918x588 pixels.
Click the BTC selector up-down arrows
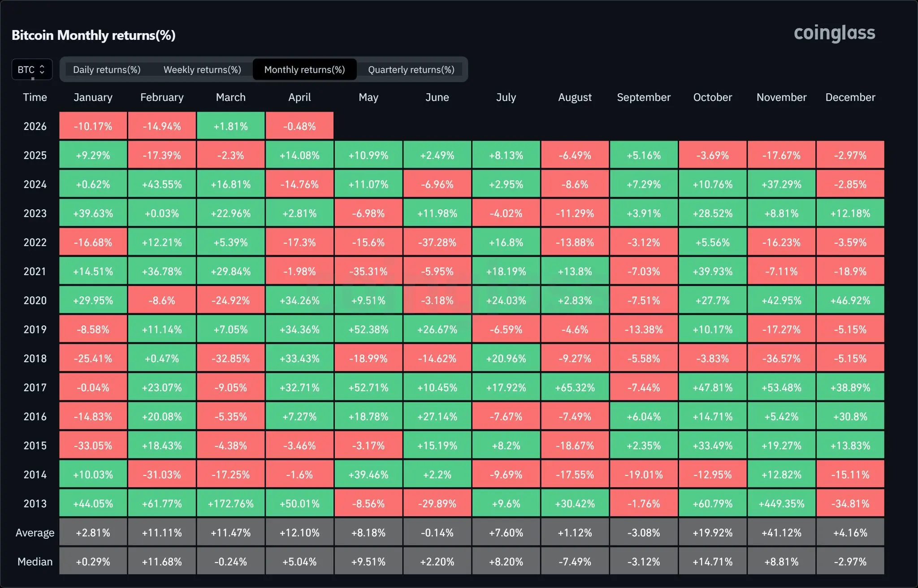click(x=42, y=69)
